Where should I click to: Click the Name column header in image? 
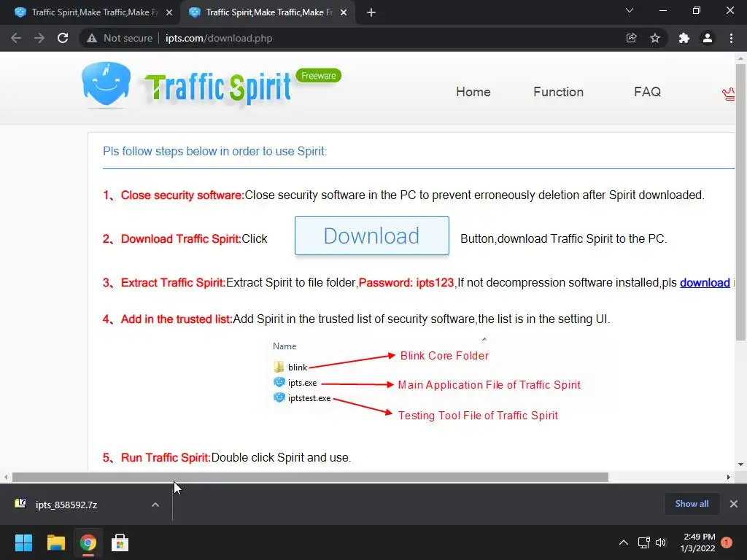point(285,346)
